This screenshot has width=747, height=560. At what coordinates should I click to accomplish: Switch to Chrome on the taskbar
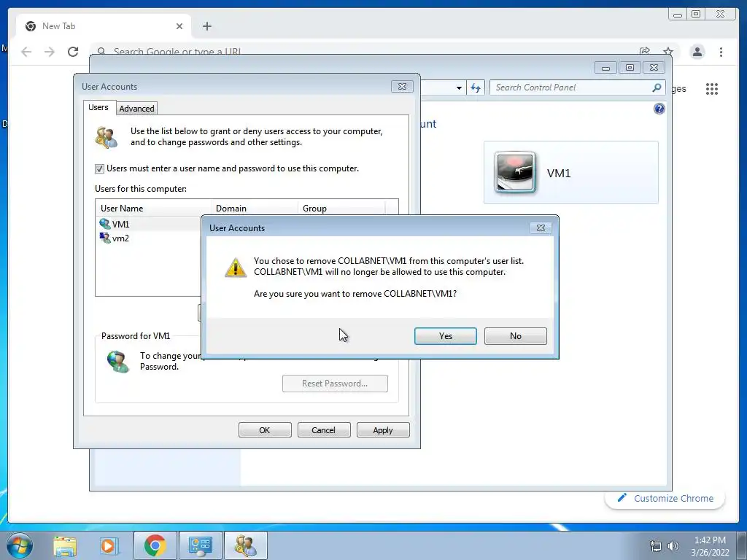coord(155,545)
